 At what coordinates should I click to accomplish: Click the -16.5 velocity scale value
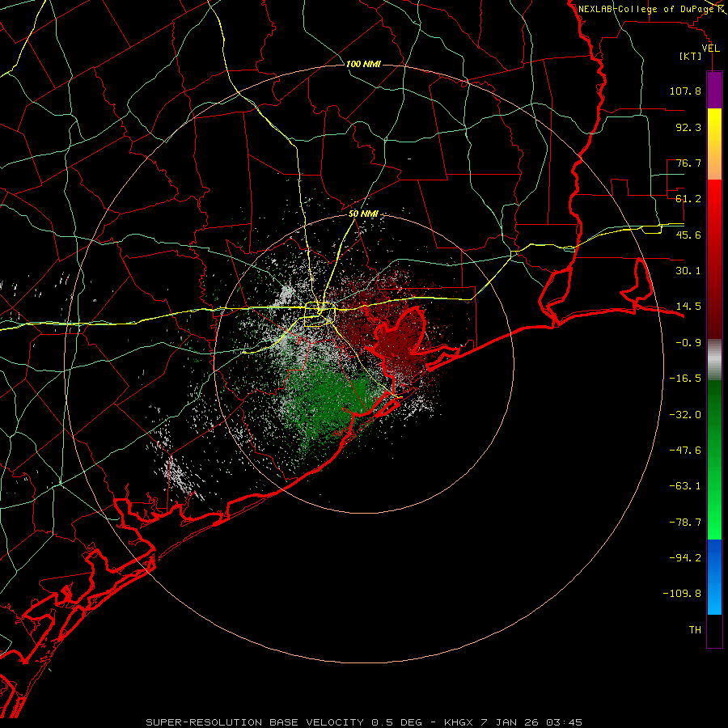(x=685, y=379)
